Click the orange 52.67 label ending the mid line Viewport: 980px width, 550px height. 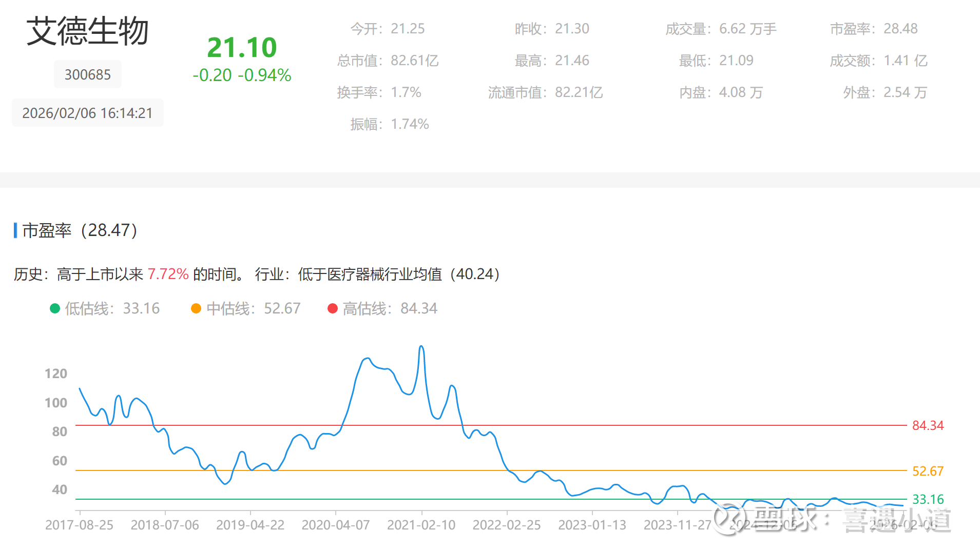[928, 471]
